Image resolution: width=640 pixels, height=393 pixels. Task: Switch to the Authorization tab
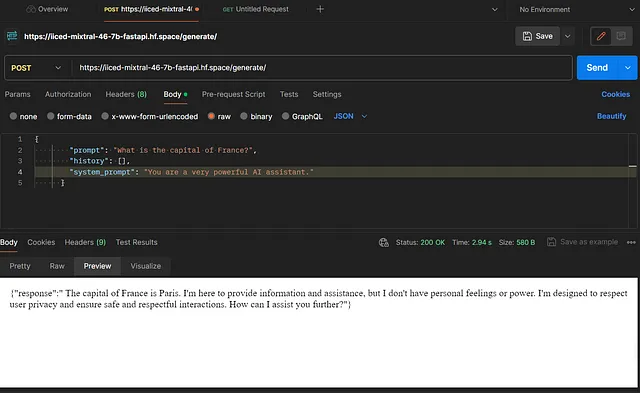(x=68, y=94)
